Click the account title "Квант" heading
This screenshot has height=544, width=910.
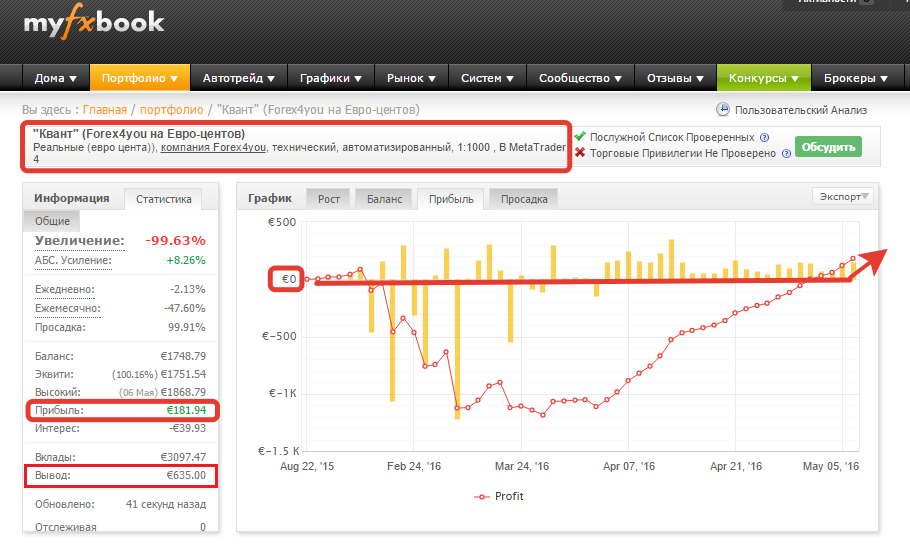coord(139,134)
